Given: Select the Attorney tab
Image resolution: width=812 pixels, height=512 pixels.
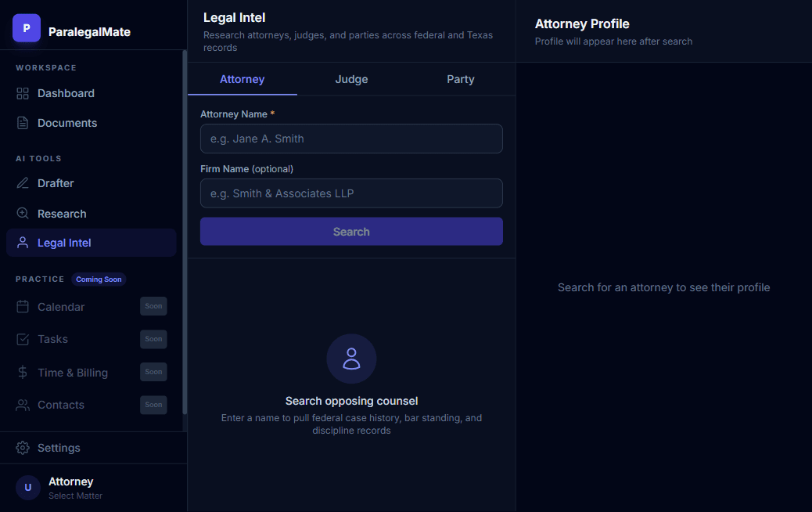Looking at the screenshot, I should tap(242, 79).
